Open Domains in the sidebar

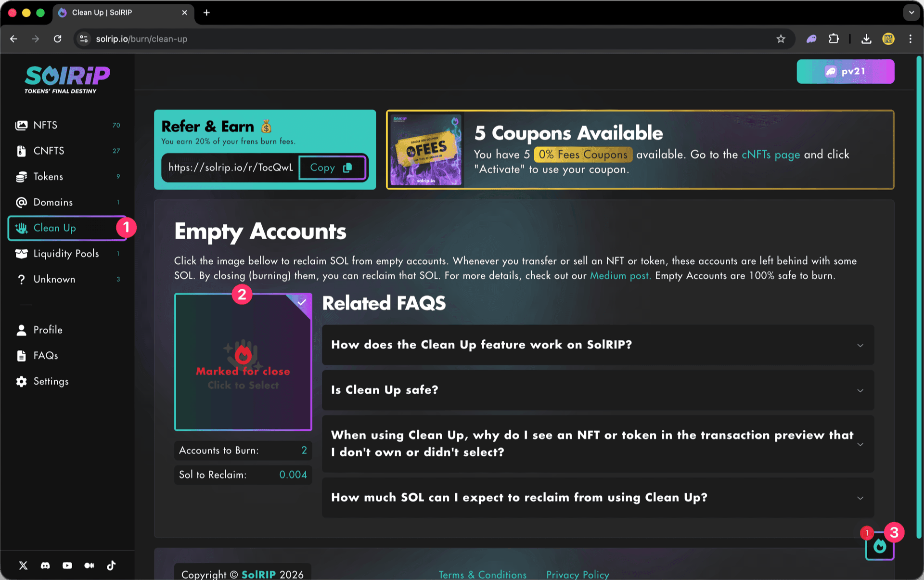tap(67, 202)
